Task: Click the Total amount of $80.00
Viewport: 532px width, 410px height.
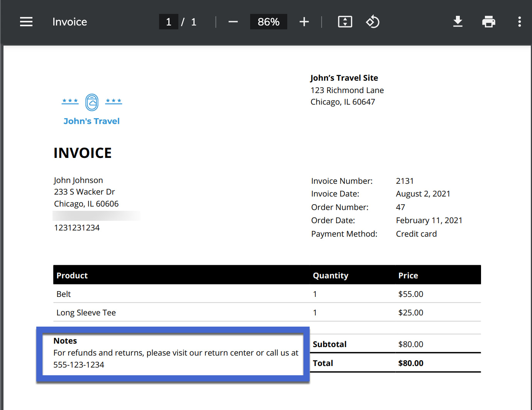Action: 411,363
